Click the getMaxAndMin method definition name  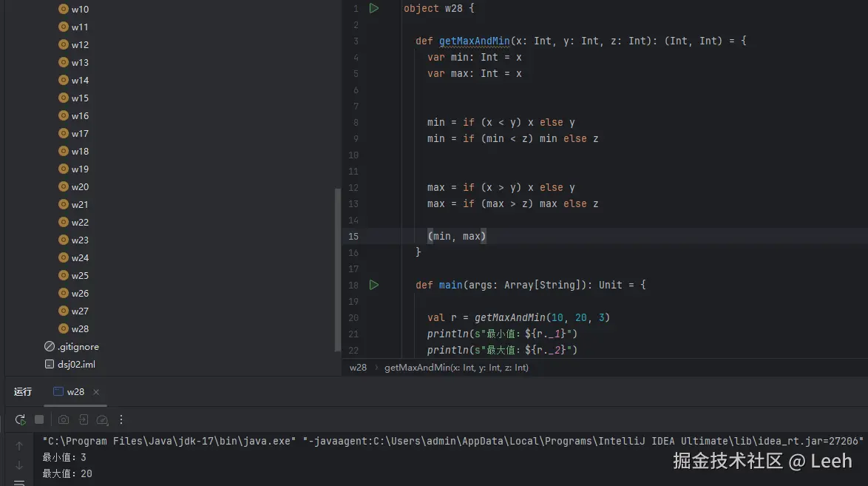point(474,41)
